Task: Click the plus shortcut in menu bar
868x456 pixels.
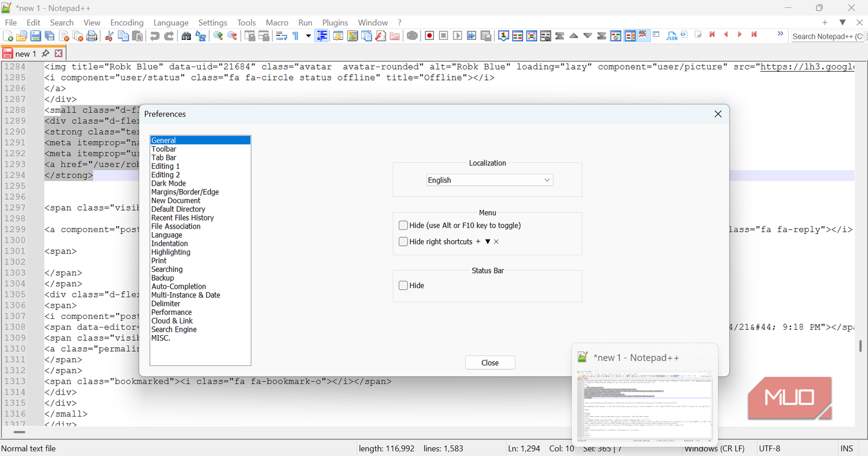Action: point(825,23)
